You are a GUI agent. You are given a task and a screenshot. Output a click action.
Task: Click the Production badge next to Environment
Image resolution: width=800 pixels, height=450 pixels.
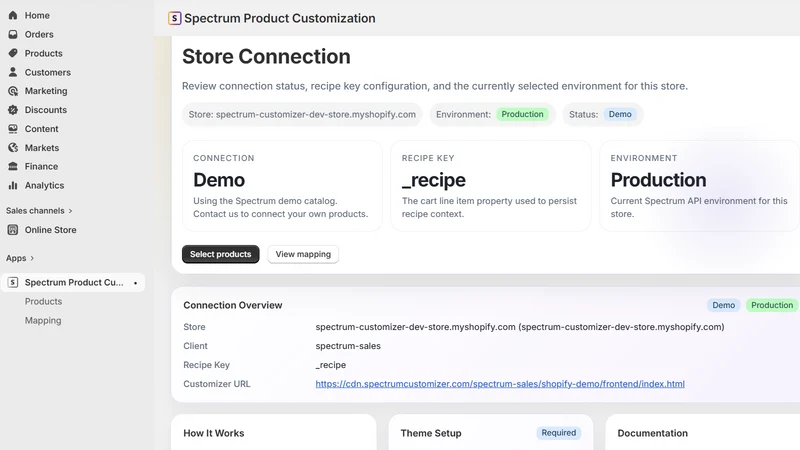tap(522, 114)
